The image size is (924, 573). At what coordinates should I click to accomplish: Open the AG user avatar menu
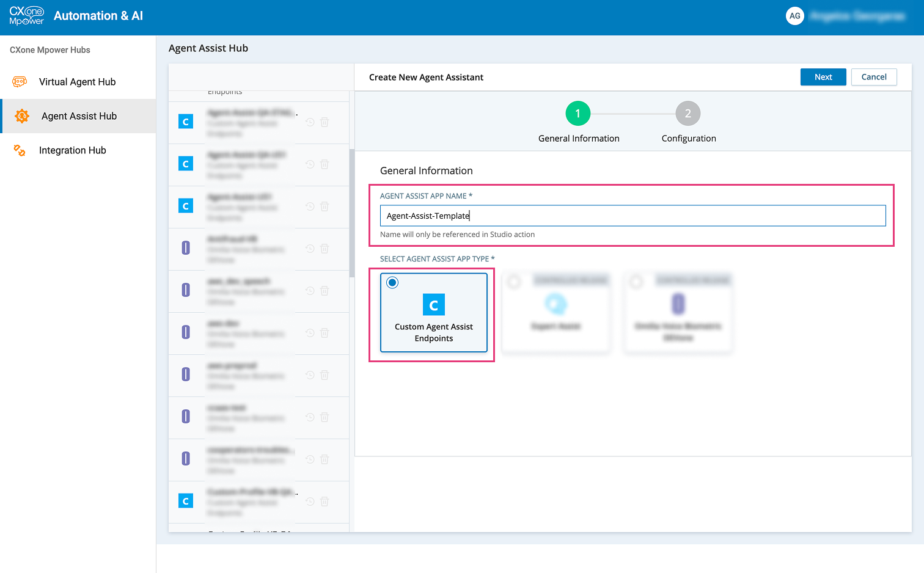click(x=794, y=16)
